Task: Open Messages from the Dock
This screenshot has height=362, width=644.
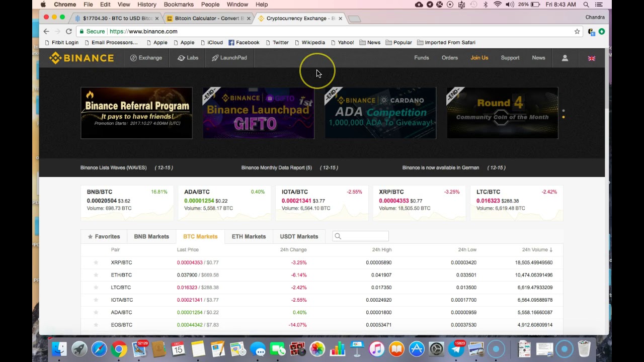Action: coord(258,348)
